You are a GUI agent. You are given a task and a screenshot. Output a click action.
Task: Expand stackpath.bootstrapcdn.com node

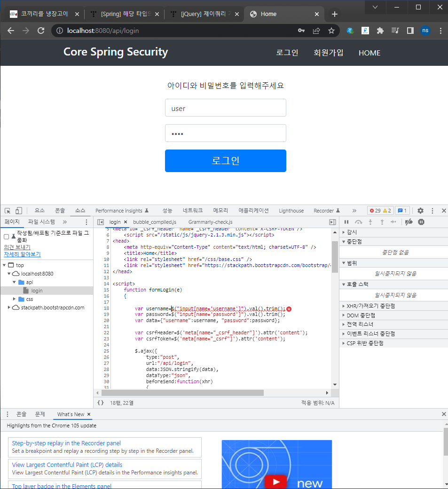pyautogui.click(x=9, y=307)
